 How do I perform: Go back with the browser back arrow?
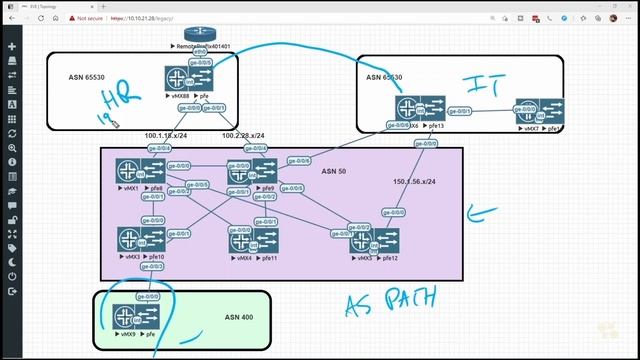(12, 18)
